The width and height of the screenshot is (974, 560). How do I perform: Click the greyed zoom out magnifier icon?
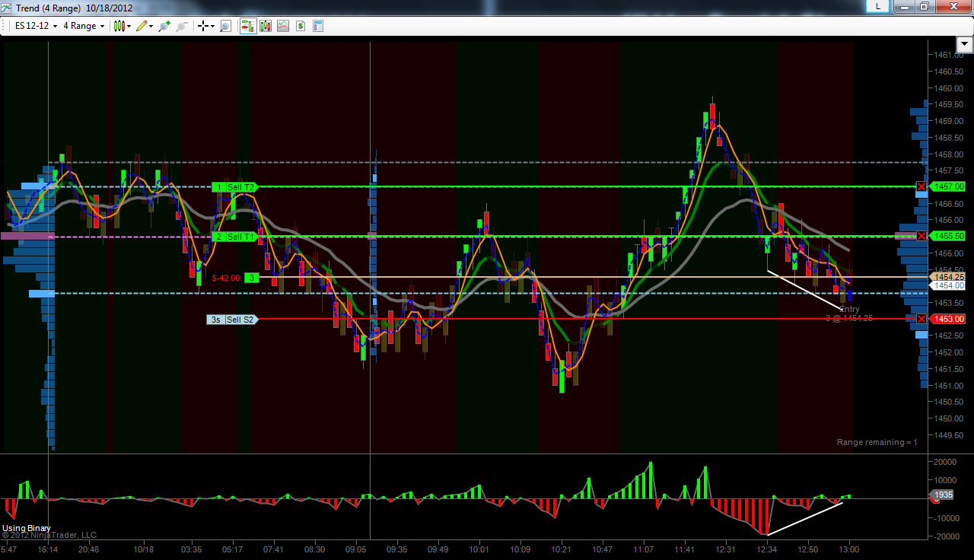181,26
